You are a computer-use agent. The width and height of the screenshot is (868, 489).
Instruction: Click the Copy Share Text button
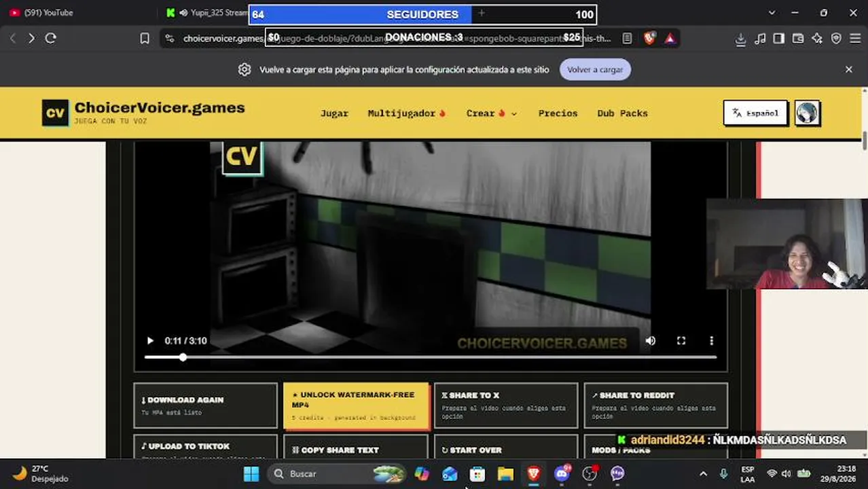pyautogui.click(x=356, y=447)
